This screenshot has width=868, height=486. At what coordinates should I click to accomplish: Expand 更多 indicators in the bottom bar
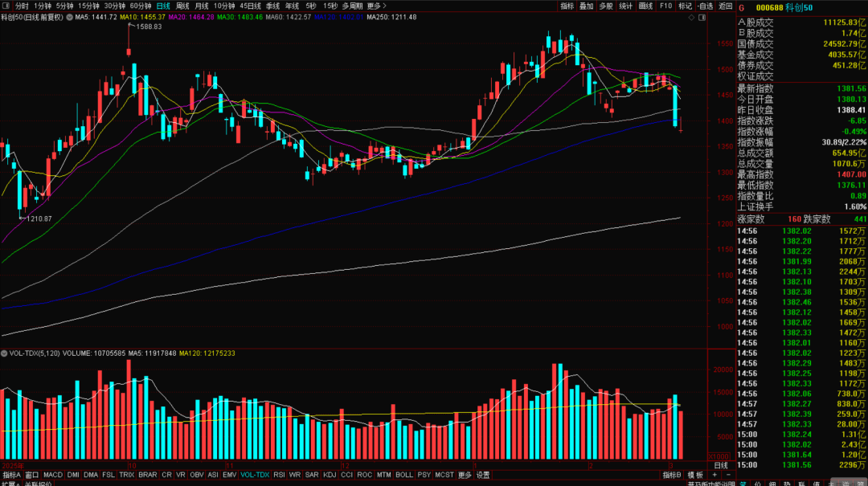coord(465,475)
